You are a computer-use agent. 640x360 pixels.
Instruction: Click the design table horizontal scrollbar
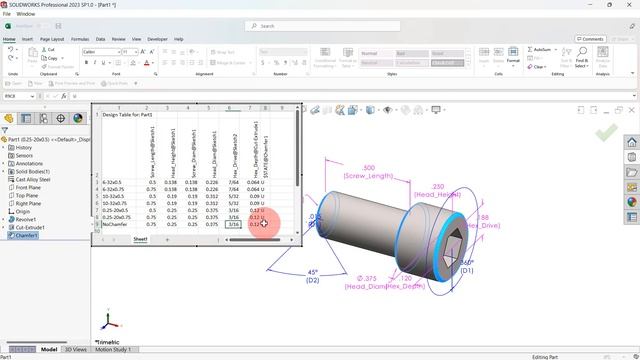click(254, 240)
